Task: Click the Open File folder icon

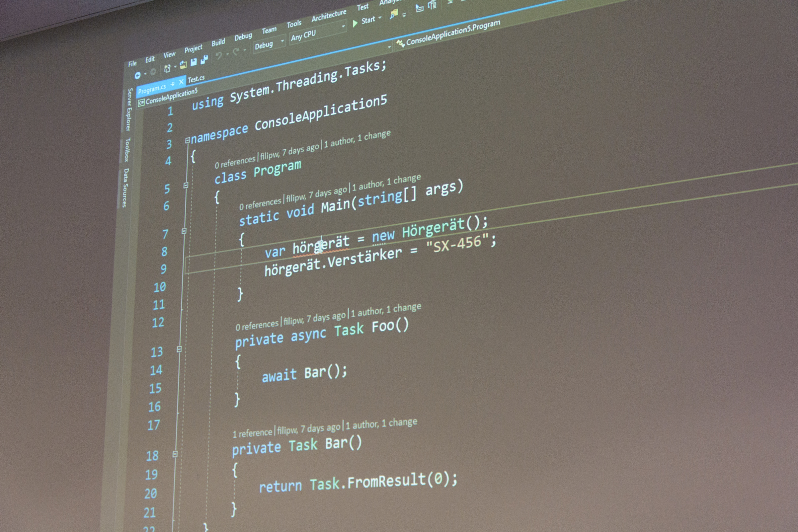Action: click(x=183, y=65)
